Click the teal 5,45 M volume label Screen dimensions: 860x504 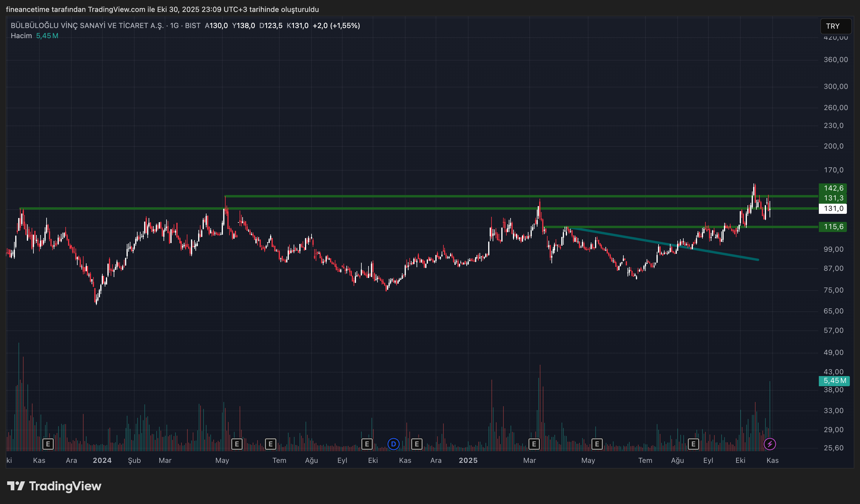(834, 381)
